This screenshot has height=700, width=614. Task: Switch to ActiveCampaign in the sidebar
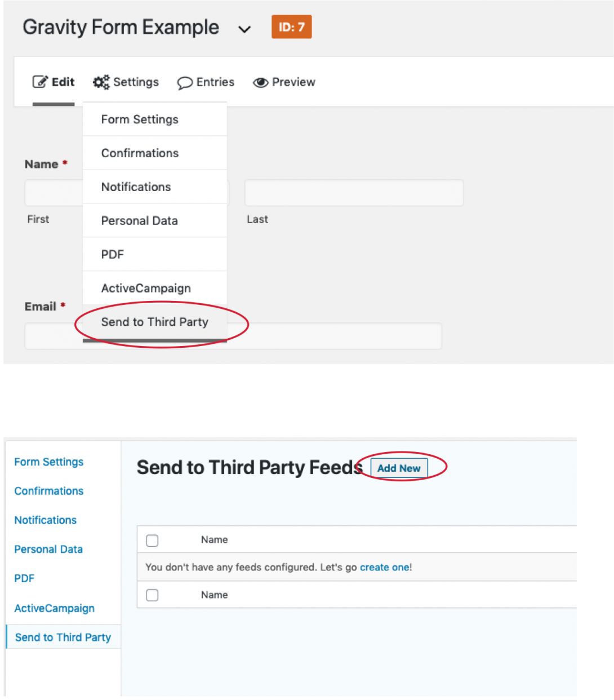tap(54, 608)
